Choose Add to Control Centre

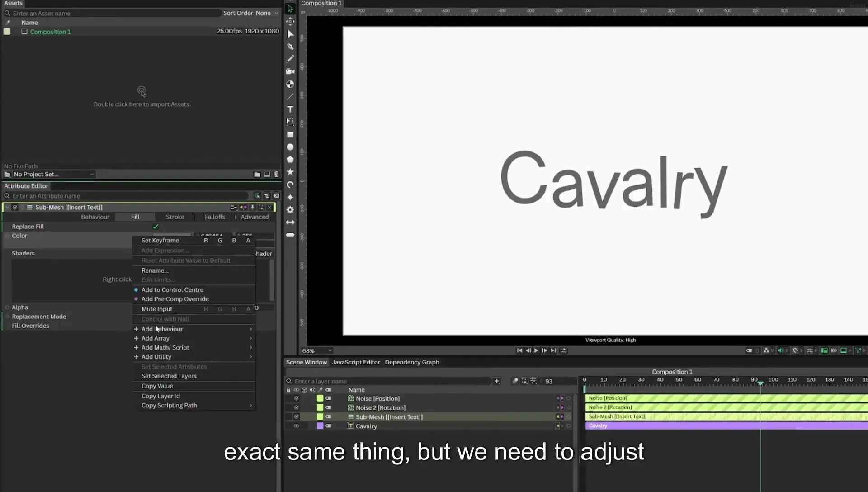click(172, 290)
